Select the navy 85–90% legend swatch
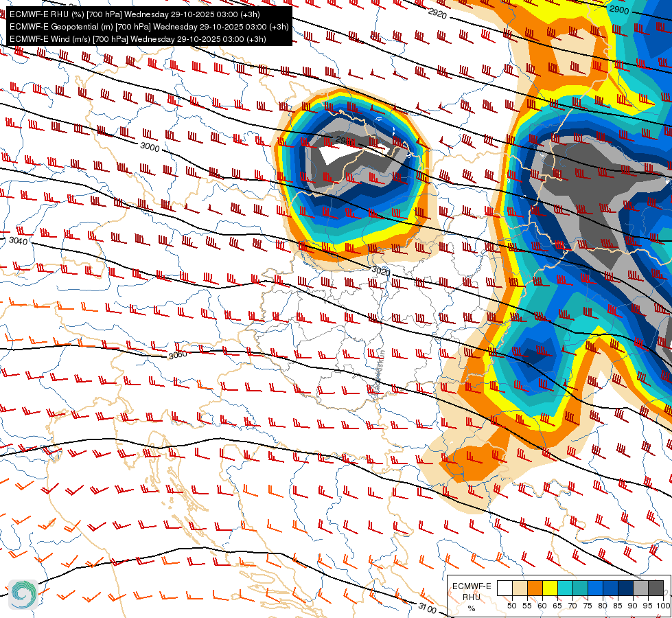This screenshot has width=672, height=618. click(626, 588)
